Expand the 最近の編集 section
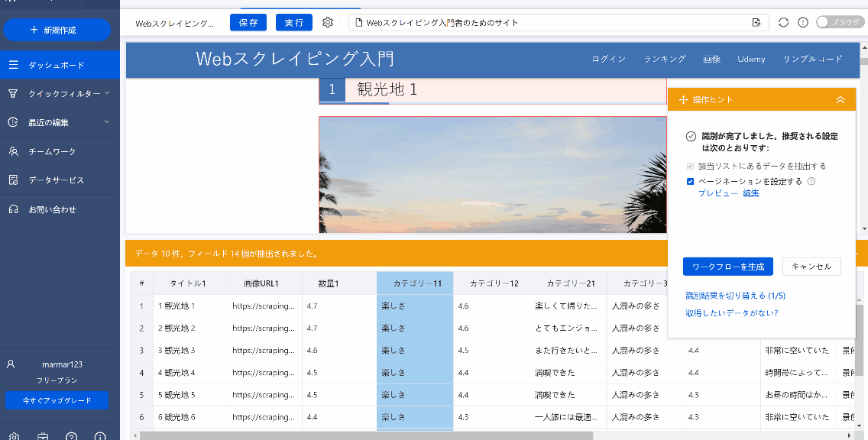 (60, 122)
